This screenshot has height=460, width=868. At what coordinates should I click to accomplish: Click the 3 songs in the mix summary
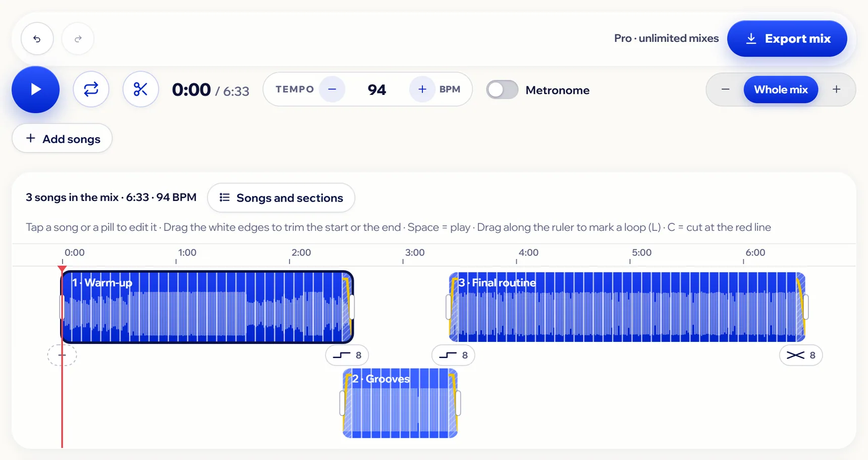(111, 197)
